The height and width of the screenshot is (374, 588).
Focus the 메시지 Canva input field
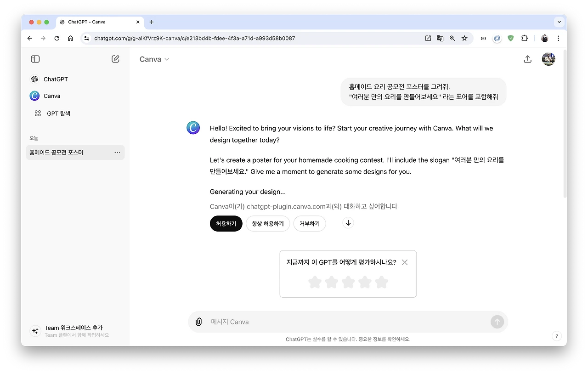pos(348,322)
